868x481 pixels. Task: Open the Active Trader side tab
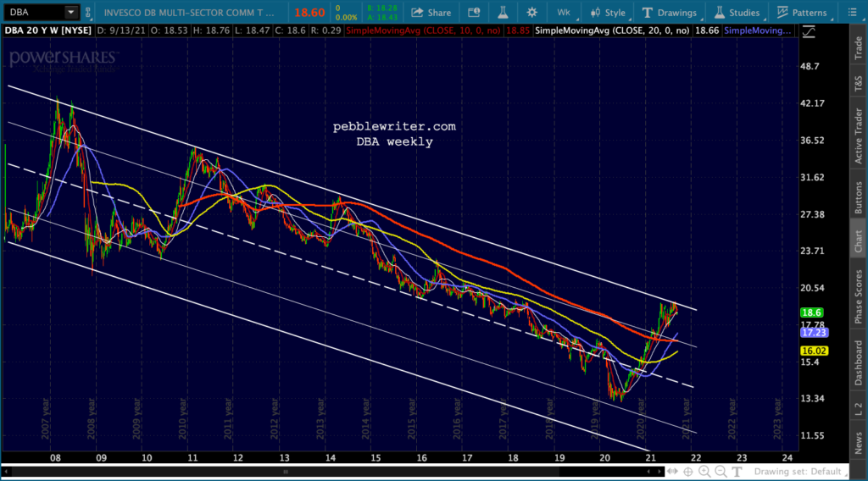[x=858, y=135]
